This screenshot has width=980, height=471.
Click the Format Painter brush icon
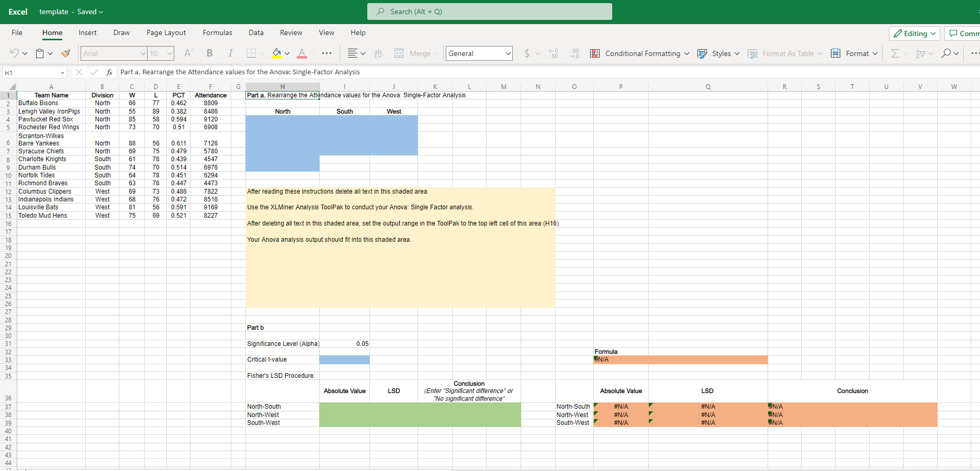[x=65, y=53]
